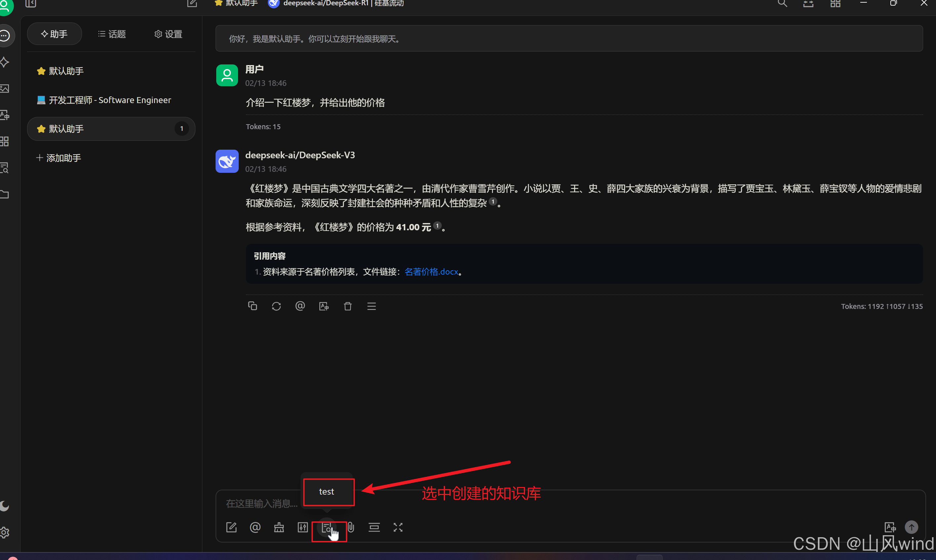Switch to the 设置 tab

coord(168,34)
